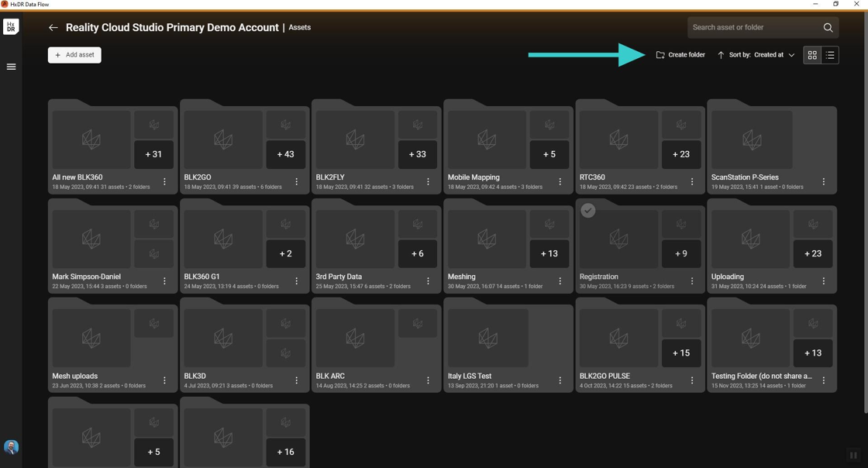
Task: Open three-dot menu for BLK ARC folder
Action: point(429,380)
